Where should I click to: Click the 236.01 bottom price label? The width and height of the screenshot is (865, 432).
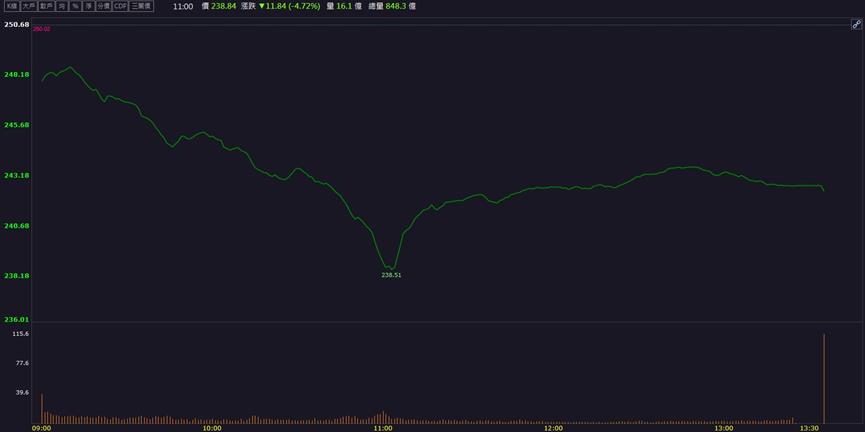(x=17, y=319)
